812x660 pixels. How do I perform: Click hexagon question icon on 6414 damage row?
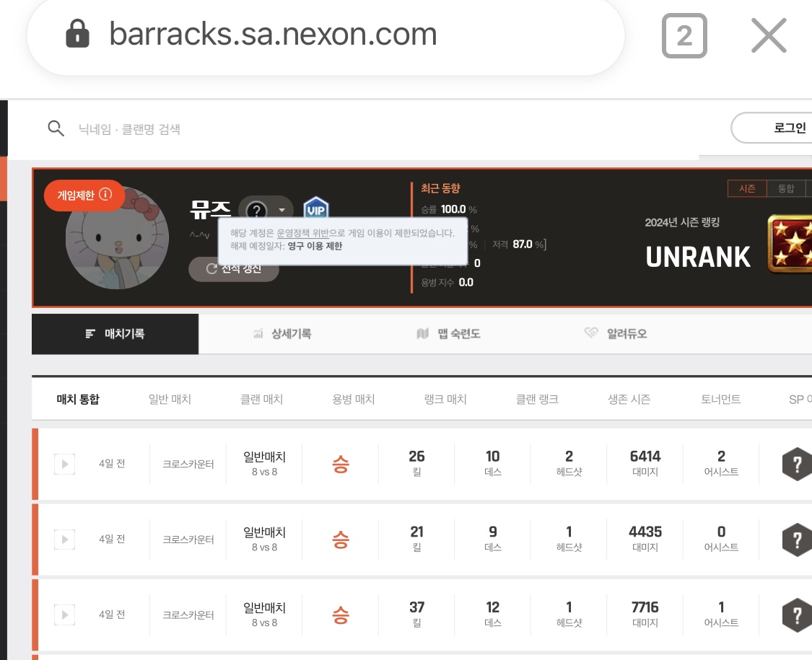(797, 464)
